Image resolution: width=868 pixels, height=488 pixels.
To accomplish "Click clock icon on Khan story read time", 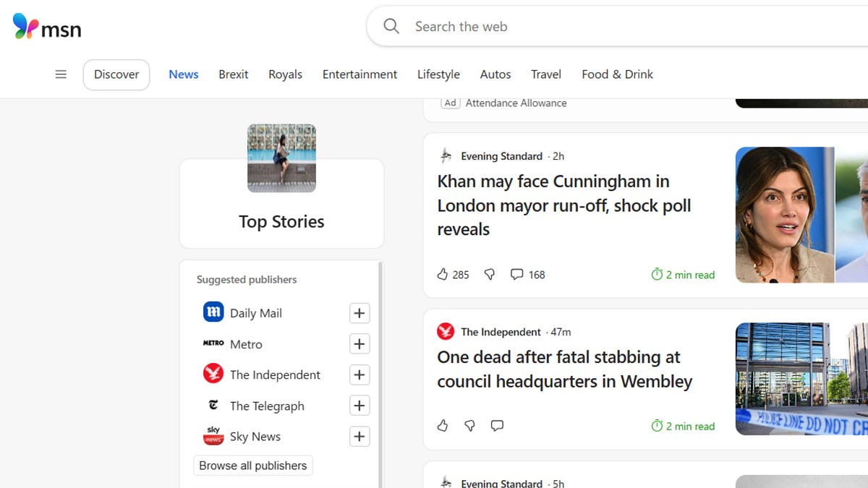I will tap(657, 275).
